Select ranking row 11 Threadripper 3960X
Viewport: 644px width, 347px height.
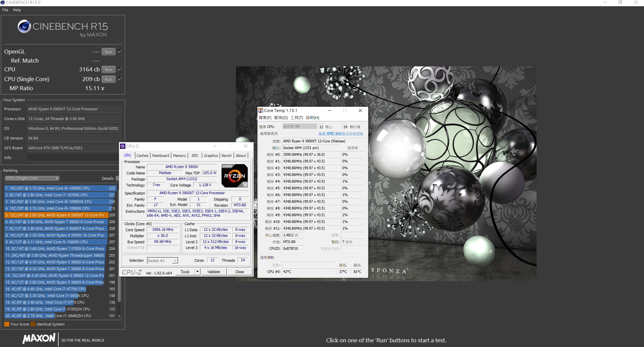coord(60,256)
